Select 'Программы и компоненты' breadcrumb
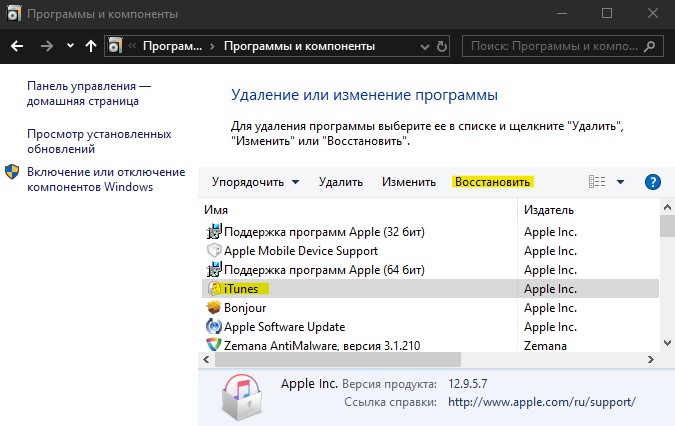The height and width of the screenshot is (426, 675). [x=299, y=46]
